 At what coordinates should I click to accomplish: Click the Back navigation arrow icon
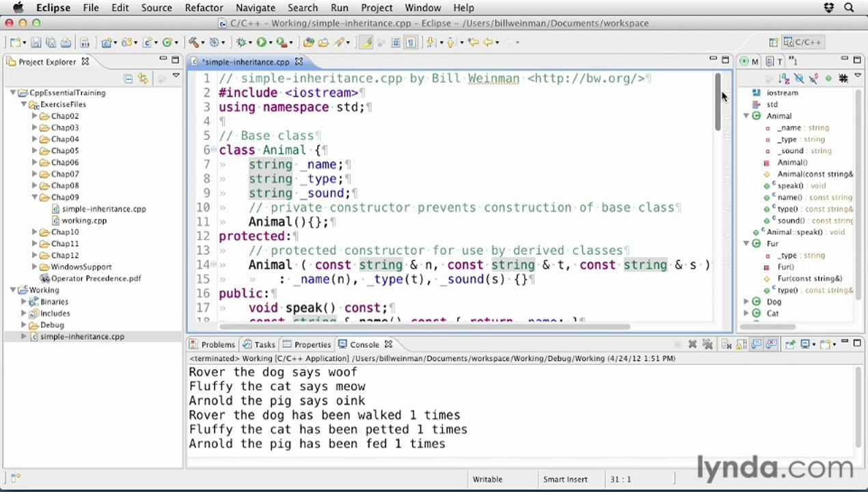click(x=488, y=42)
